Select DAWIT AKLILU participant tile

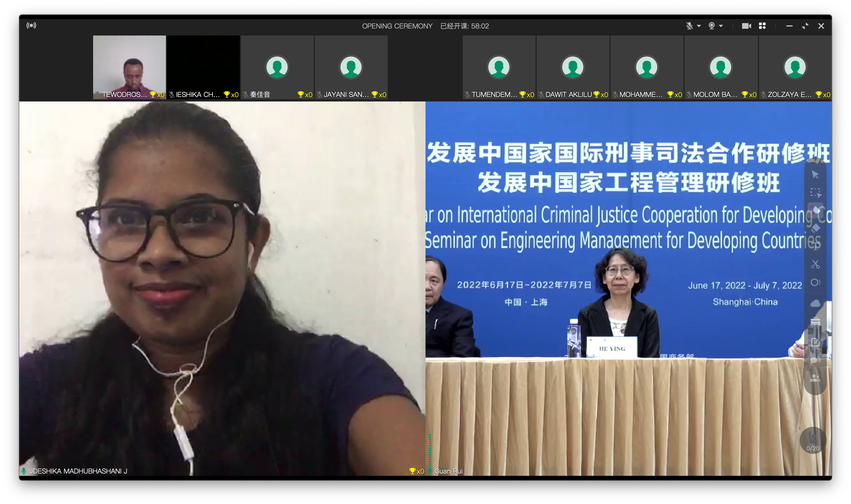click(x=573, y=67)
